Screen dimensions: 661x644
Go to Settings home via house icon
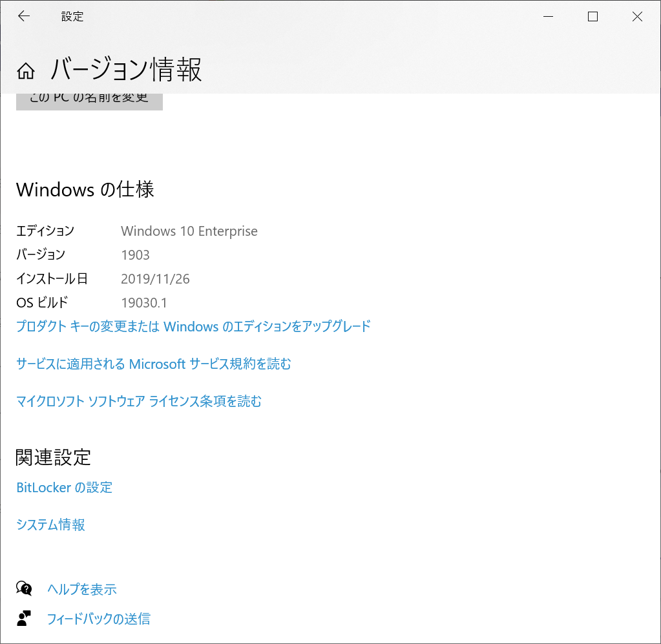[26, 71]
